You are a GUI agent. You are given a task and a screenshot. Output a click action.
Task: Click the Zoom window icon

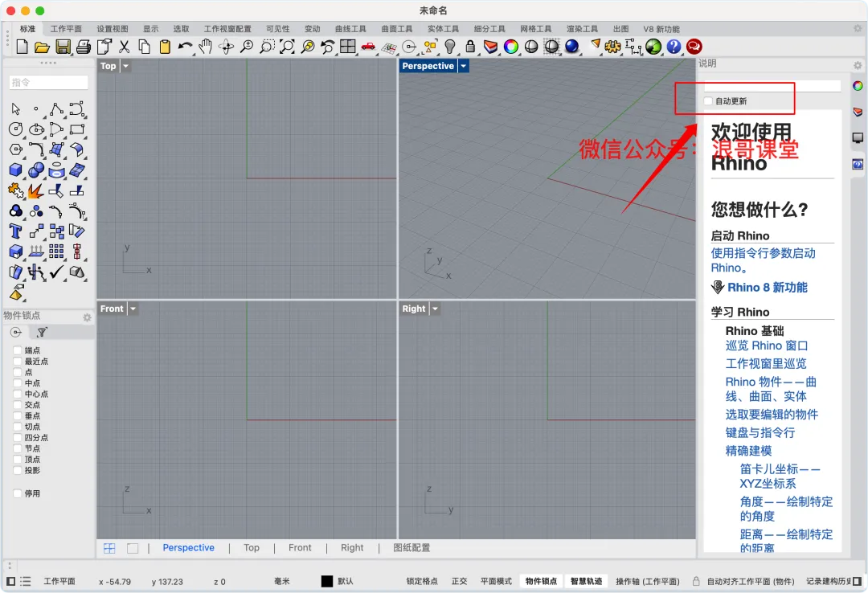click(267, 47)
